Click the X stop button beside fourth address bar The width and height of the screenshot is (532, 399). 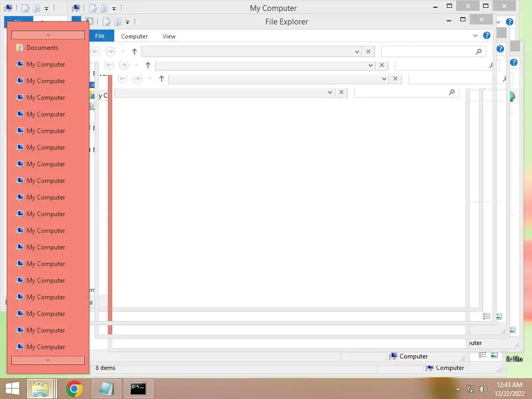pos(341,92)
